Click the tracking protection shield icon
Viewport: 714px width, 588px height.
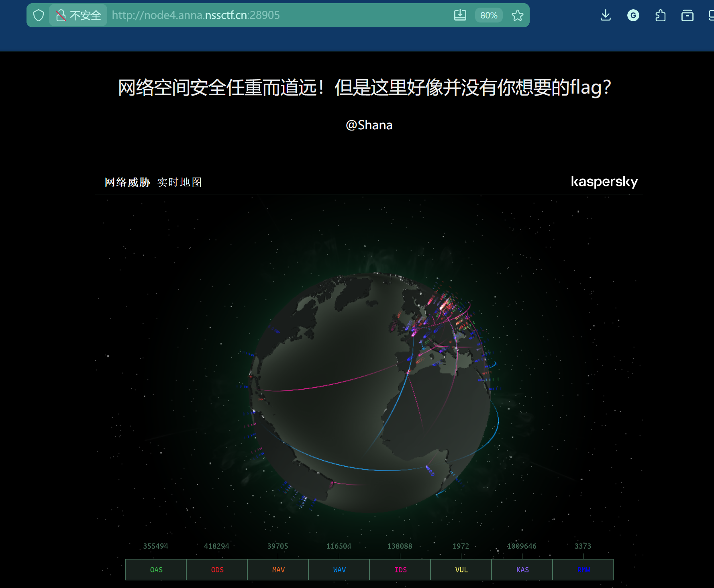[x=39, y=16]
